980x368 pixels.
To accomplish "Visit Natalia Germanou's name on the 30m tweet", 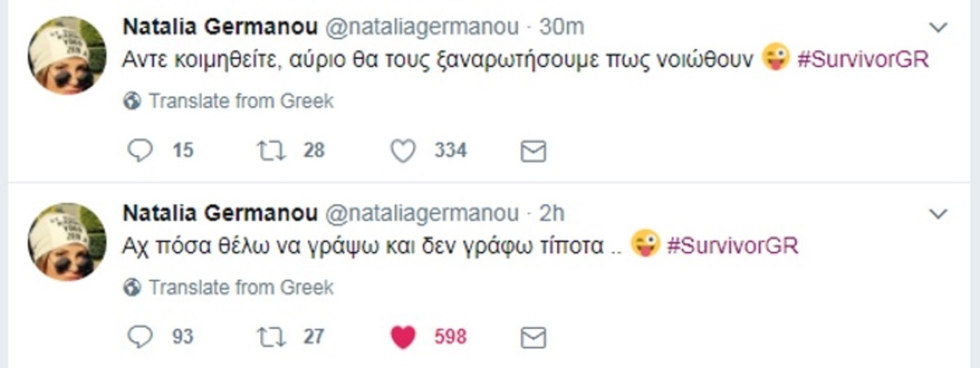I will click(x=219, y=27).
